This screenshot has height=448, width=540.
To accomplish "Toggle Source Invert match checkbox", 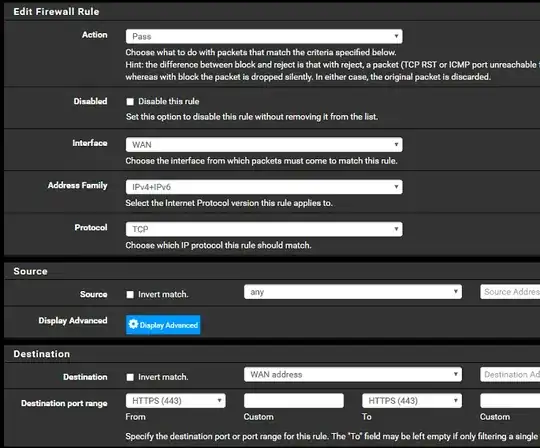I will click(x=130, y=295).
